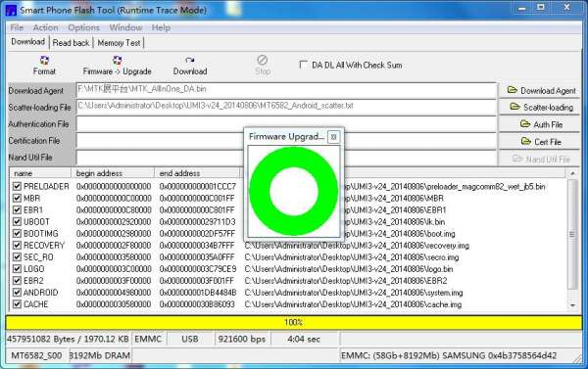Click the Download arrow icon in toolbar
The image size is (588, 369).
(x=190, y=60)
